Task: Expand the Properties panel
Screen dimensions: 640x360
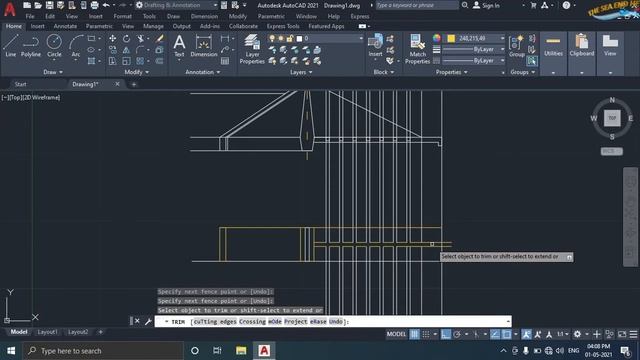Action: coord(451,72)
